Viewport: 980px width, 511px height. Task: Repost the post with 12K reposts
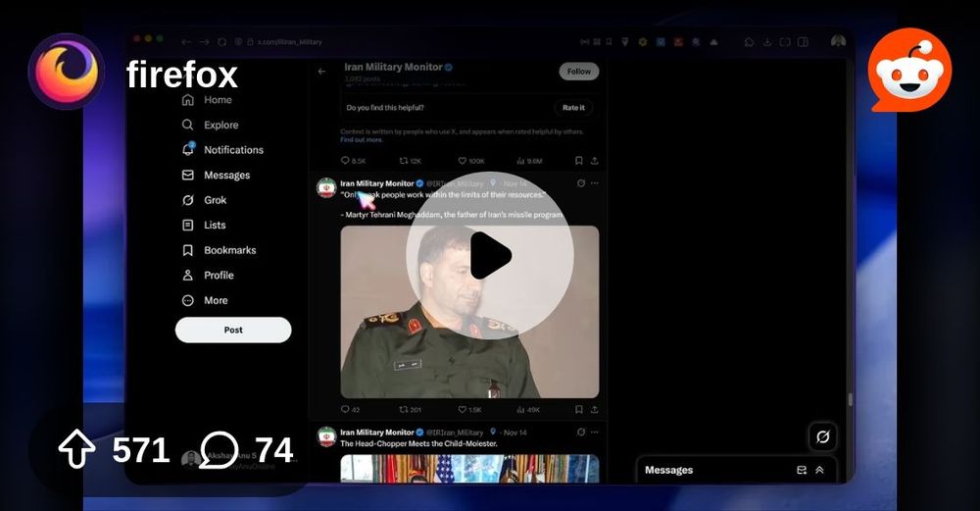tap(410, 161)
